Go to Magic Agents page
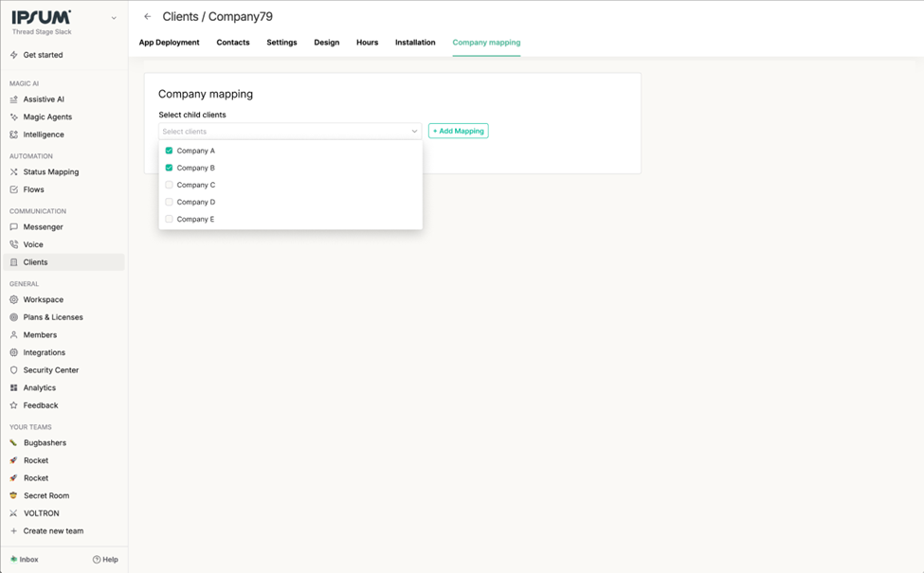 point(47,117)
